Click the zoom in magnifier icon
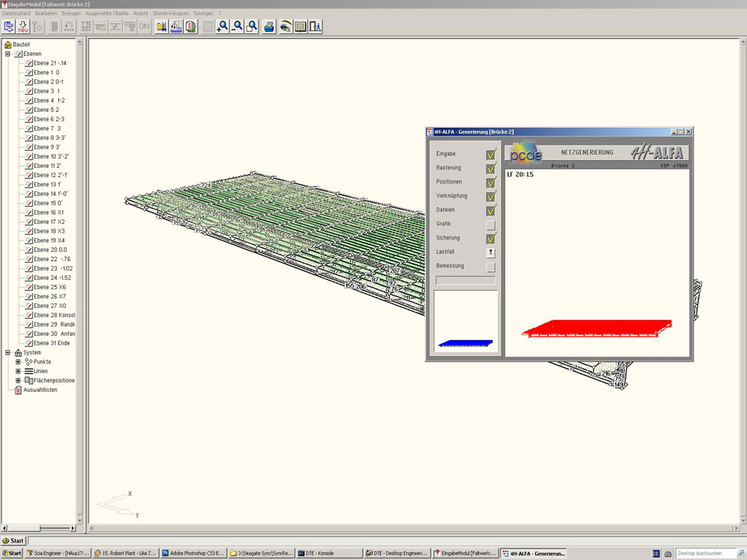 [x=223, y=26]
